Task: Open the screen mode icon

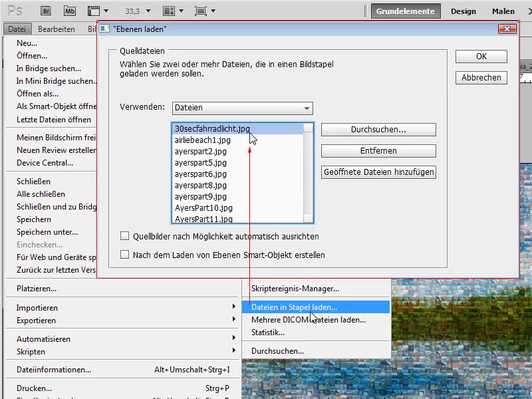Action: pyautogui.click(x=201, y=11)
